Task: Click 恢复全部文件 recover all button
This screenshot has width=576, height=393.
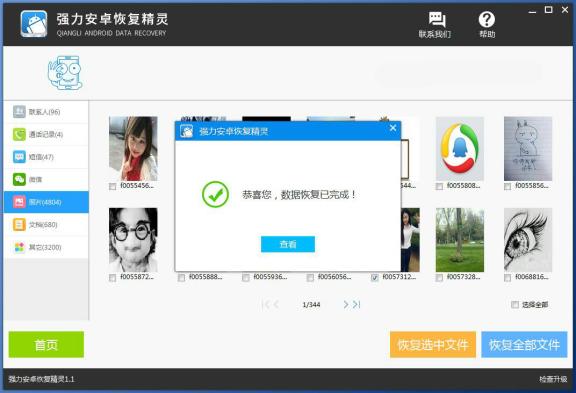Action: tap(524, 345)
